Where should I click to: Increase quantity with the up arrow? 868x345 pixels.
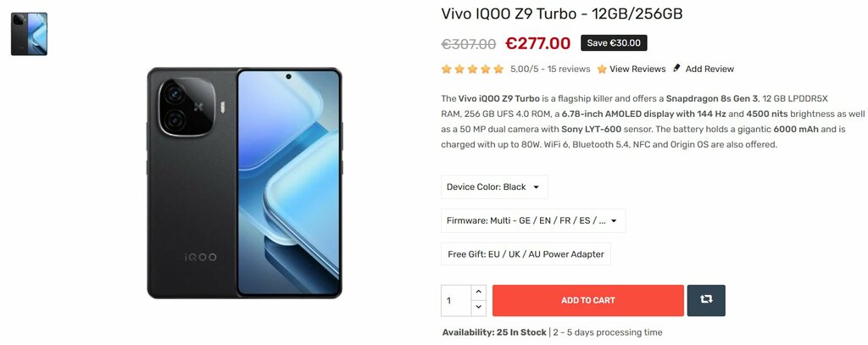click(x=479, y=292)
